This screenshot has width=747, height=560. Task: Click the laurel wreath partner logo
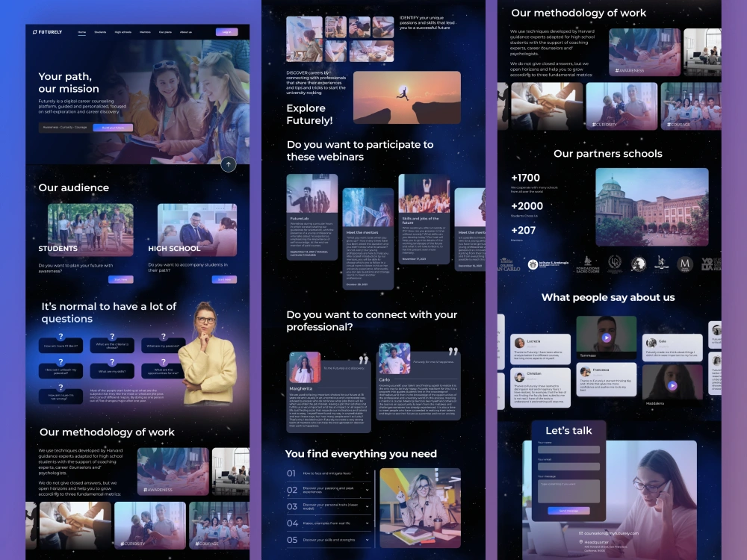click(615, 264)
